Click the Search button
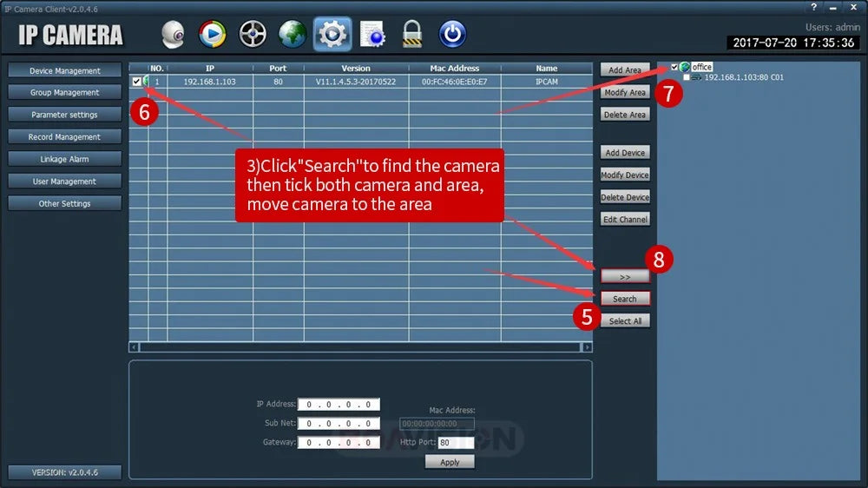 [625, 299]
